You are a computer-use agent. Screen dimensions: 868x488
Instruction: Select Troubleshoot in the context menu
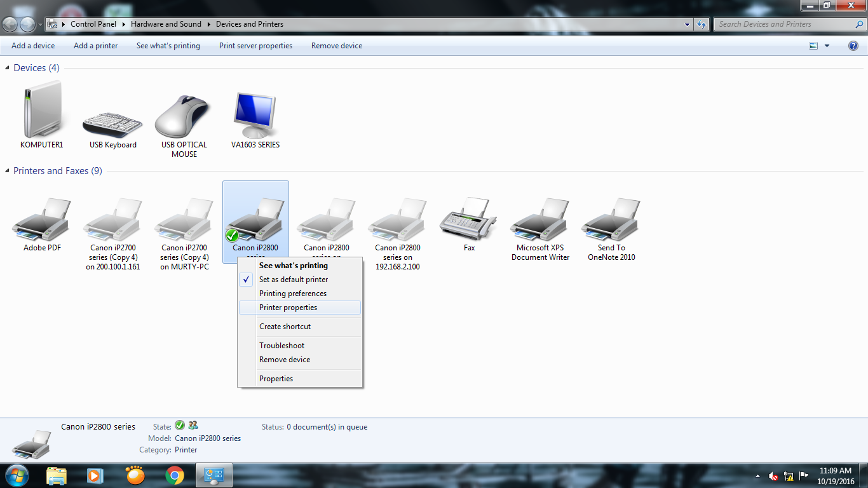pos(281,345)
